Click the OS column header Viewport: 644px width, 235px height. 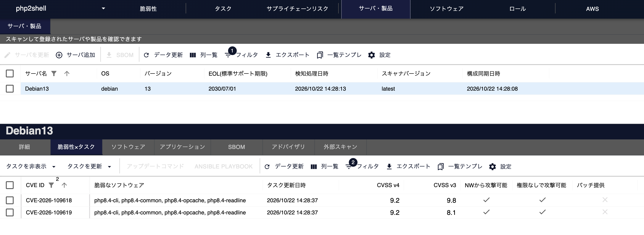pyautogui.click(x=105, y=73)
